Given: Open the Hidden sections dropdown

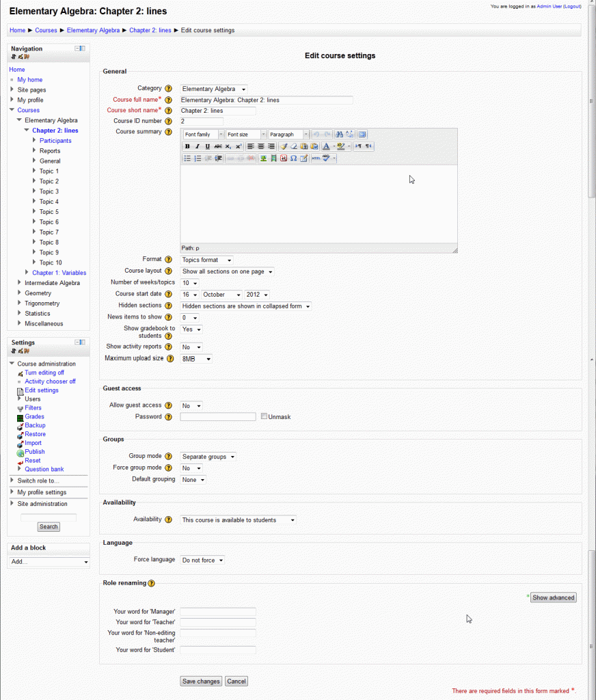Looking at the screenshot, I should (x=246, y=306).
